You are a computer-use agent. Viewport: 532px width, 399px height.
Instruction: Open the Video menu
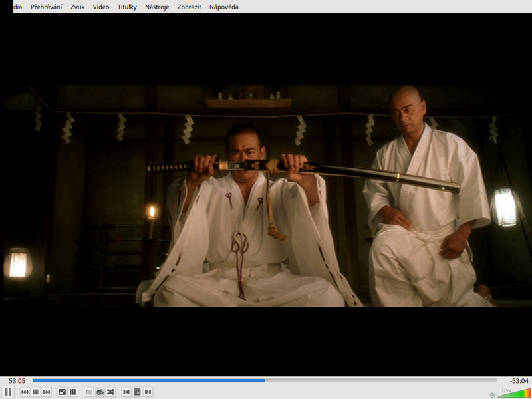[101, 7]
